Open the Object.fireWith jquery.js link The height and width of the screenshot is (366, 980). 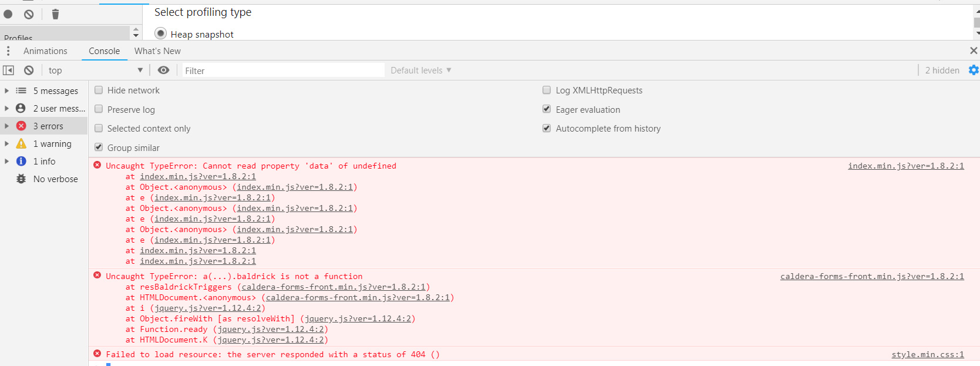[x=358, y=318]
